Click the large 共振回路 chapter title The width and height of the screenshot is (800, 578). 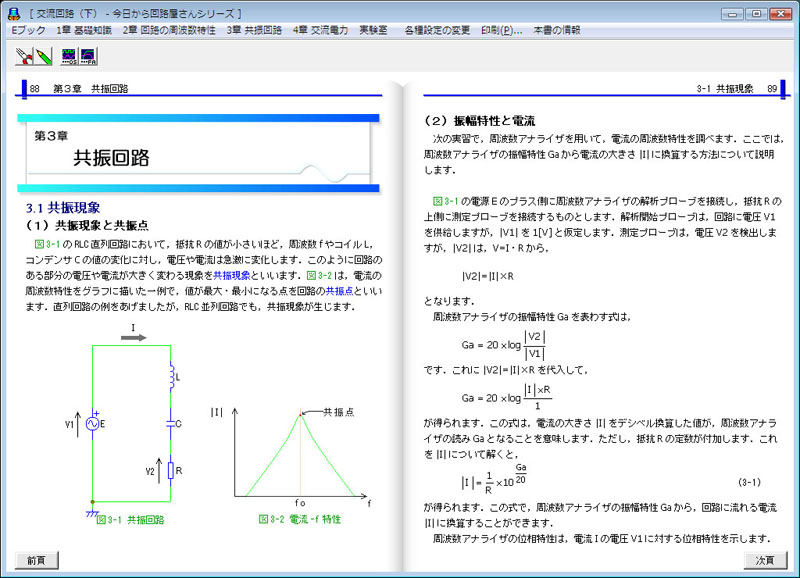[111, 158]
